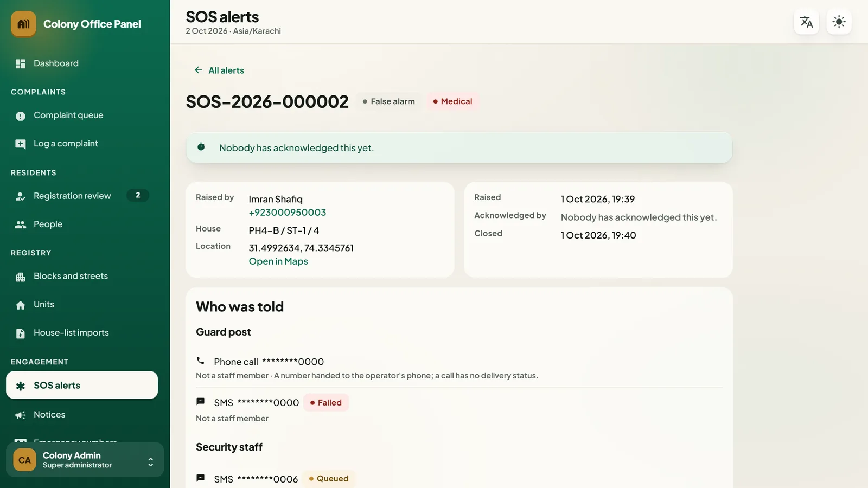Expand the Colony Admin account switcher chevrons

pyautogui.click(x=151, y=461)
